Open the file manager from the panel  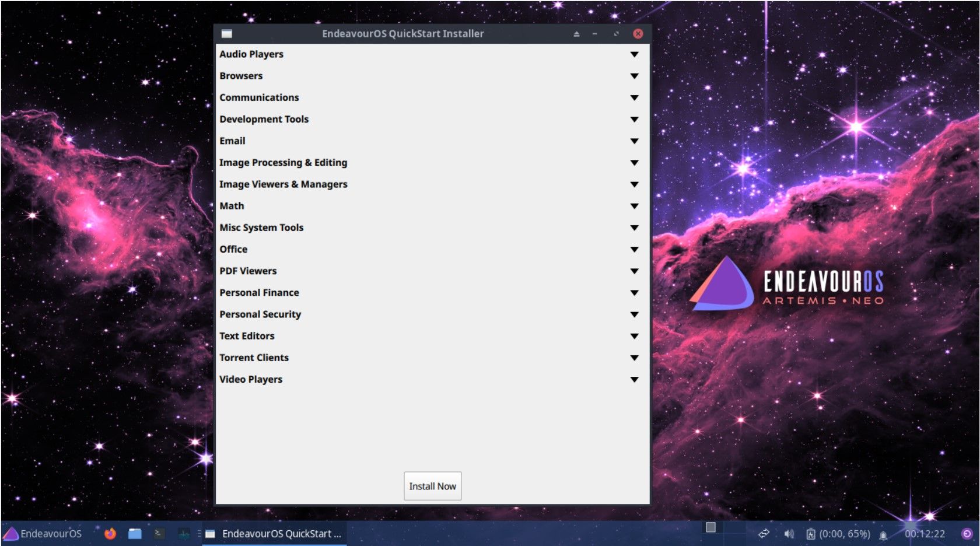coord(135,534)
